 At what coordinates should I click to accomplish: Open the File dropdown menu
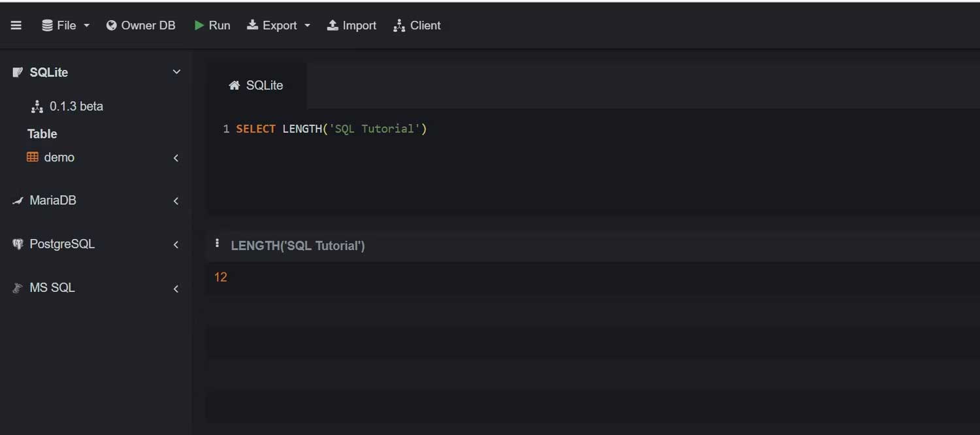65,25
